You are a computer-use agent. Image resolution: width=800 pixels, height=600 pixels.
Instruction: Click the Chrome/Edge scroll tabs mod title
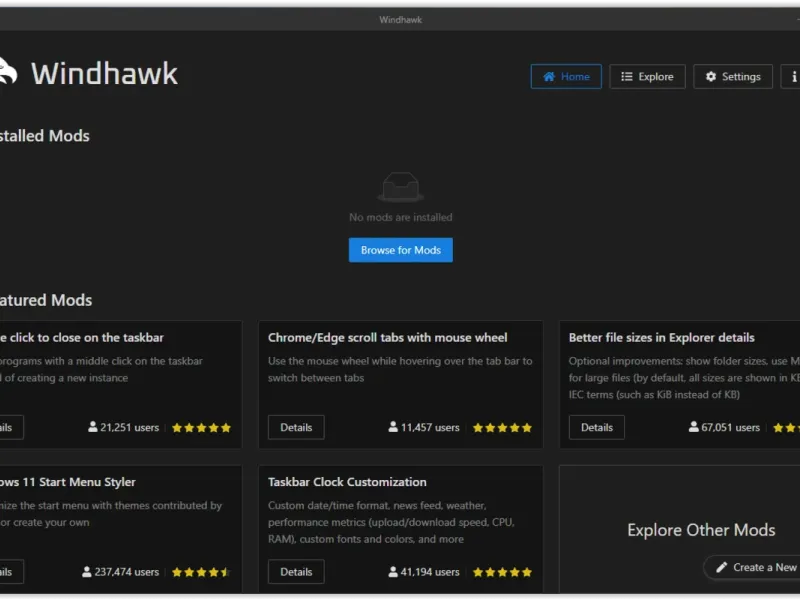tap(387, 338)
